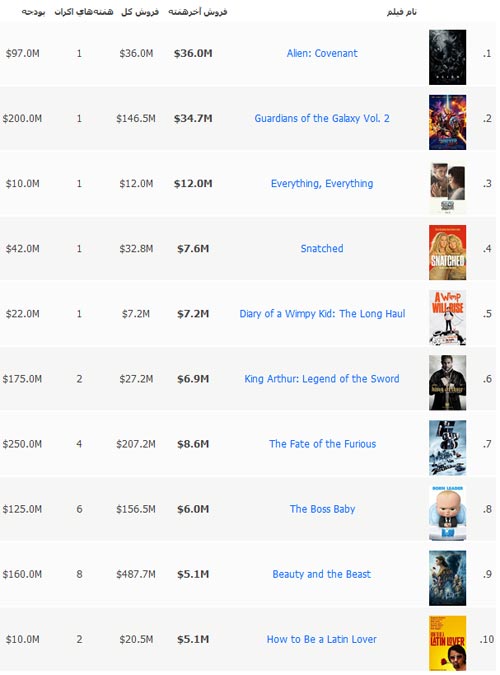Click the Wimpy Kid poster thumbnail
Image resolution: width=500 pixels, height=675 pixels.
(447, 318)
